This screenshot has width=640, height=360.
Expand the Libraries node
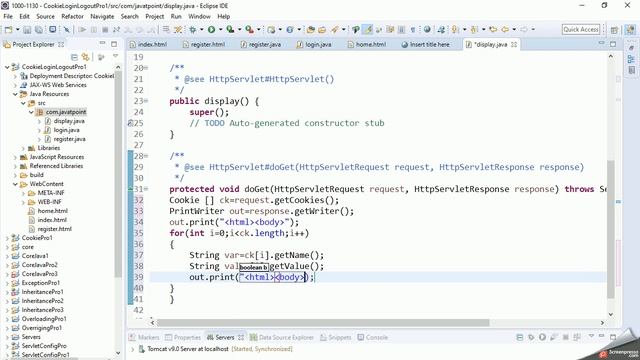coord(23,148)
